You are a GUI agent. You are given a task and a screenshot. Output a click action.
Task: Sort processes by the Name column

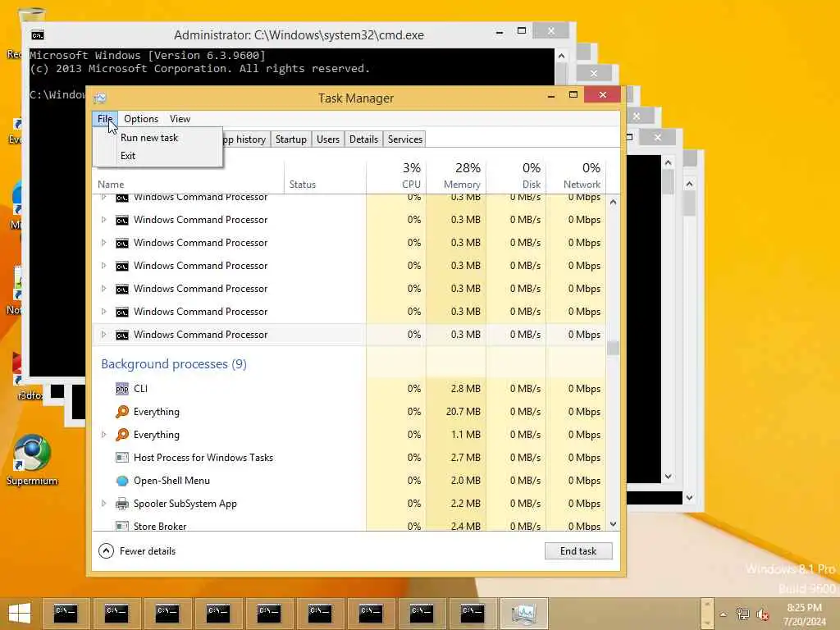(189, 185)
